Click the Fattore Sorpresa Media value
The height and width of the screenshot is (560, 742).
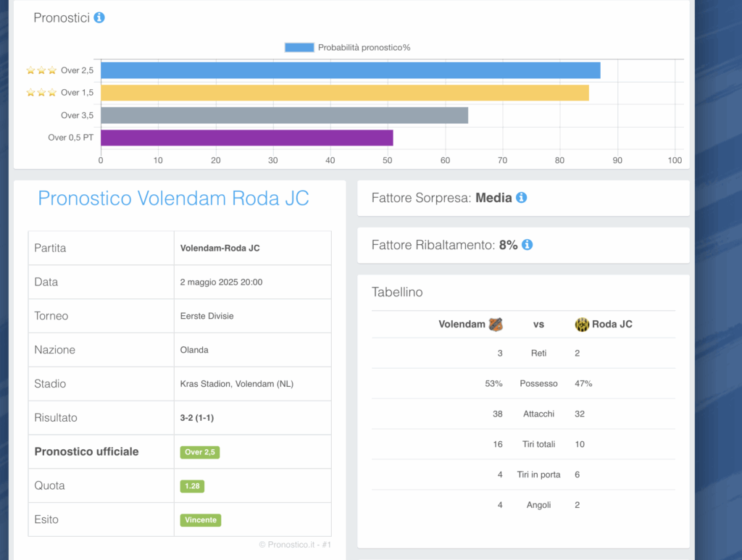(493, 198)
